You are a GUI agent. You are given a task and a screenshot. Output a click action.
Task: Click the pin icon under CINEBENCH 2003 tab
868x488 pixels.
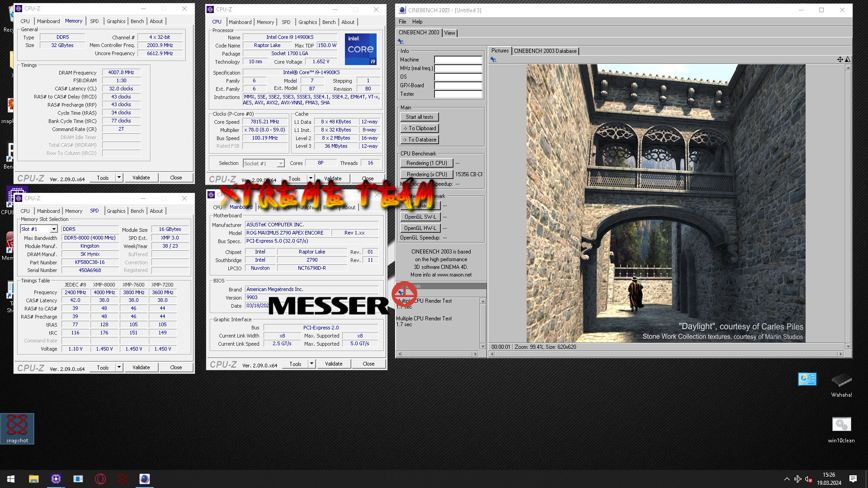(x=401, y=42)
